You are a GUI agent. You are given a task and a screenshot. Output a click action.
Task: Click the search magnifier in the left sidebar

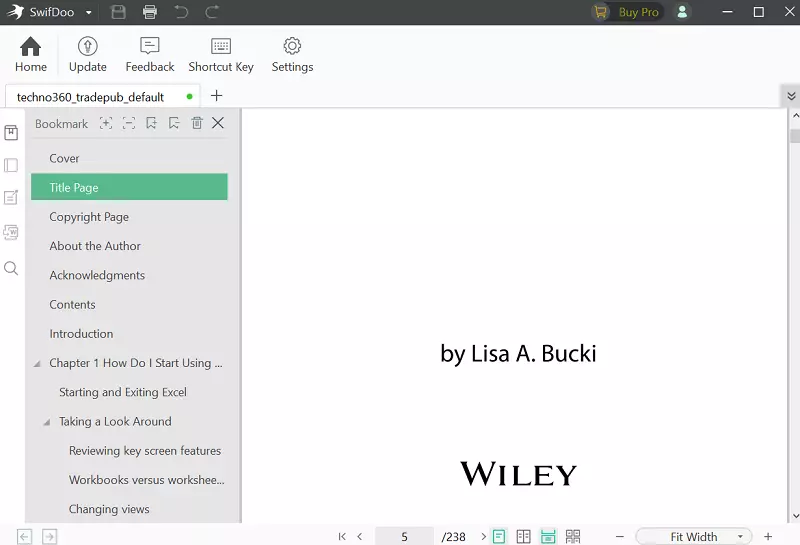[x=11, y=268]
